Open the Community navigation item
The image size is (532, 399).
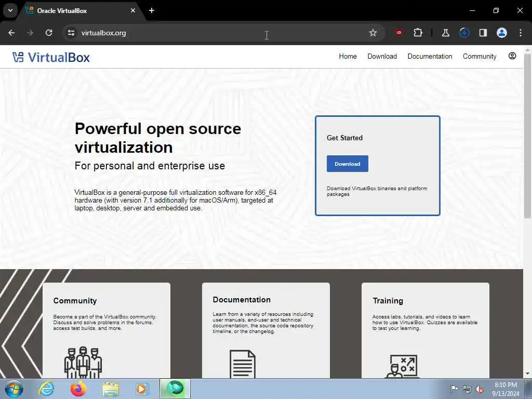[480, 56]
